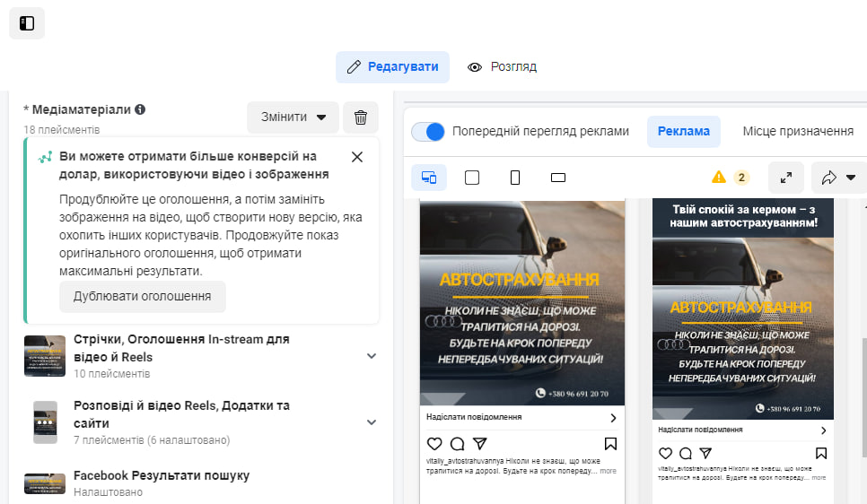Click 'more' link in left preview caption
Image resolution: width=867 pixels, height=504 pixels.
pyautogui.click(x=609, y=471)
